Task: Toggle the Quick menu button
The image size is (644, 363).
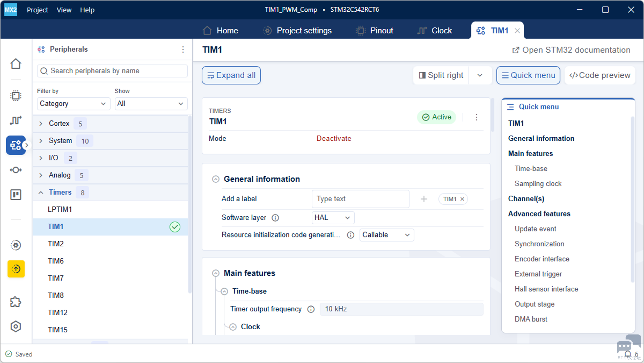Action: coord(528,75)
